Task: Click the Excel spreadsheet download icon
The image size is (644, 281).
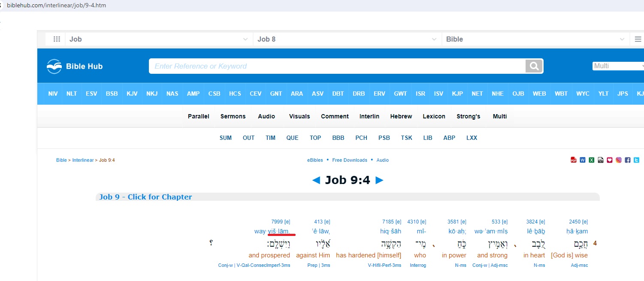Action: tap(592, 160)
